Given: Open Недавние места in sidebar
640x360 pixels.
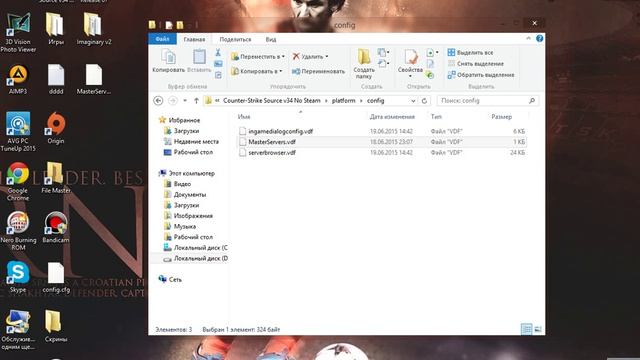Looking at the screenshot, I should (196, 142).
